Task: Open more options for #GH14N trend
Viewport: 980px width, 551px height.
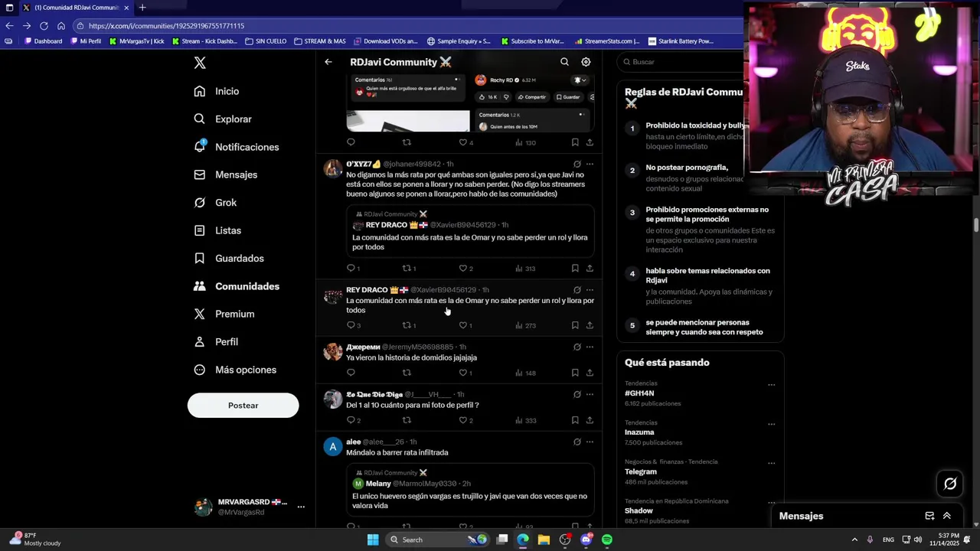Action: point(771,385)
